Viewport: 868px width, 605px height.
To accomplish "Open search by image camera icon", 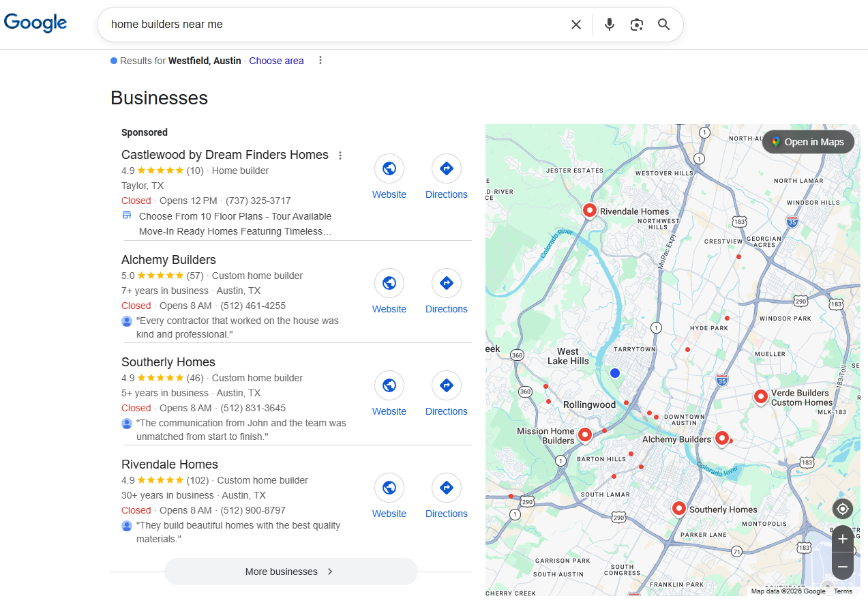I will (x=637, y=25).
